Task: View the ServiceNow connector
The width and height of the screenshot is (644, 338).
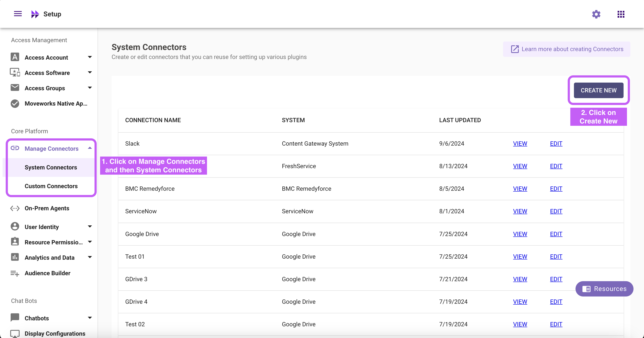Action: click(520, 211)
